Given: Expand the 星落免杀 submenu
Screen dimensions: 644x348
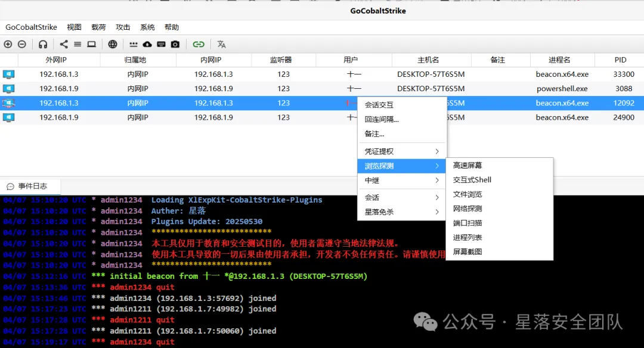Looking at the screenshot, I should [x=402, y=212].
